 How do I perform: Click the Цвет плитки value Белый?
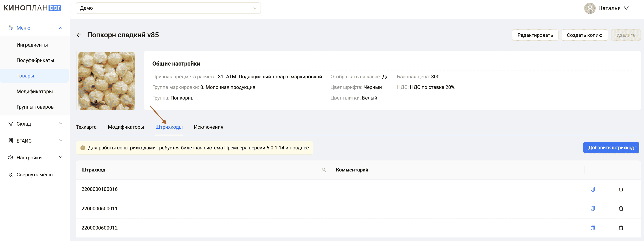coord(370,98)
